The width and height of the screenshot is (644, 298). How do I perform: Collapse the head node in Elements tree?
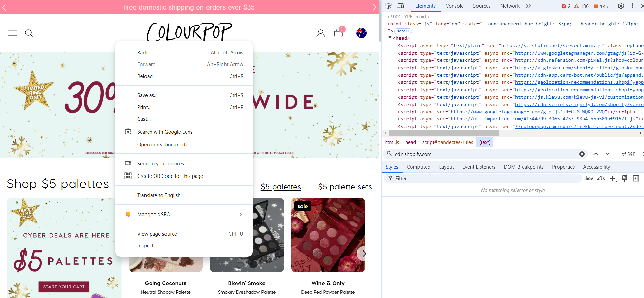(x=390, y=38)
